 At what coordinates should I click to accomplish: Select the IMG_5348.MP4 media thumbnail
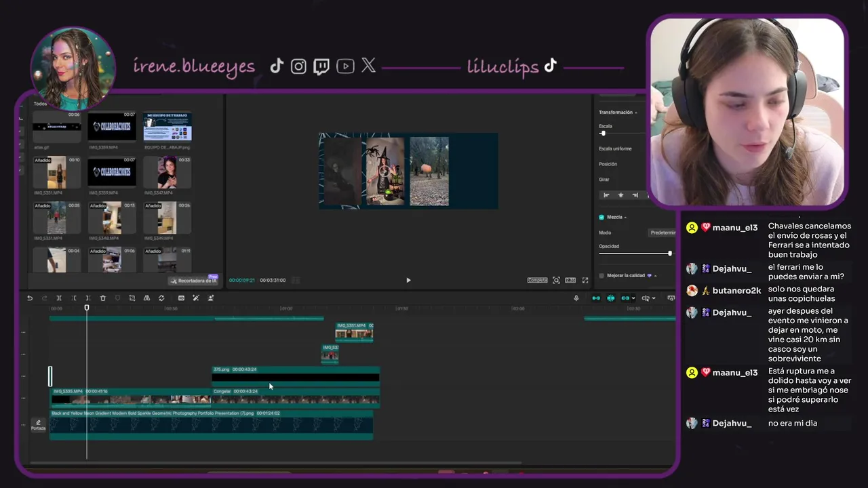point(112,218)
